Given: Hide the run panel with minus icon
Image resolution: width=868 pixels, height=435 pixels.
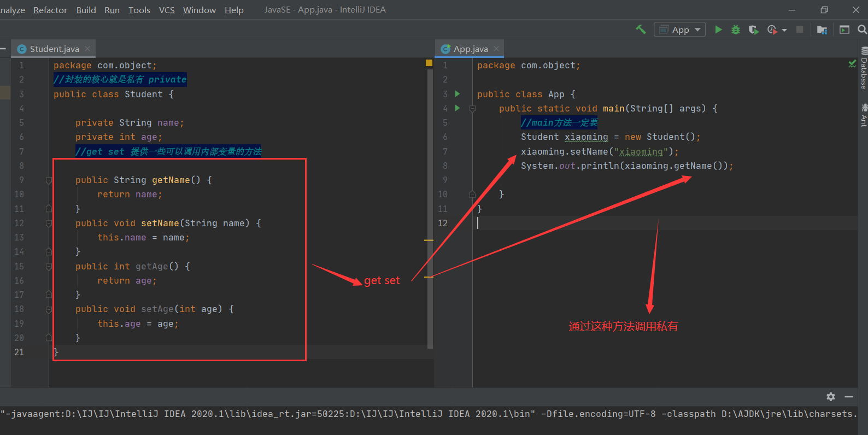Looking at the screenshot, I should click(849, 397).
